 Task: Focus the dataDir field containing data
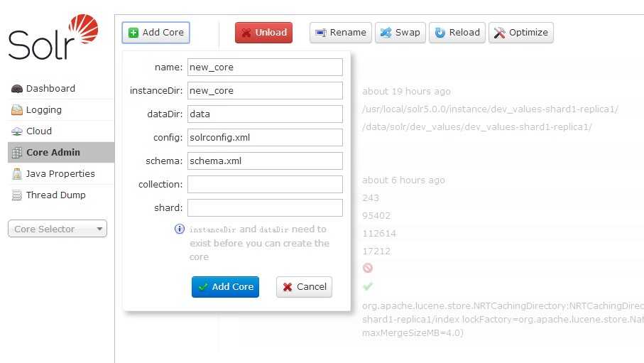pyautogui.click(x=265, y=114)
